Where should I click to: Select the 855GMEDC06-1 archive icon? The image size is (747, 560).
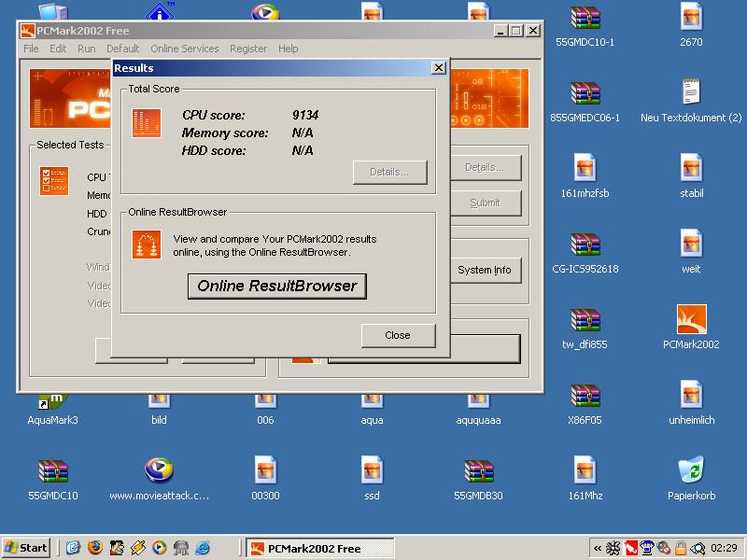[x=585, y=103]
